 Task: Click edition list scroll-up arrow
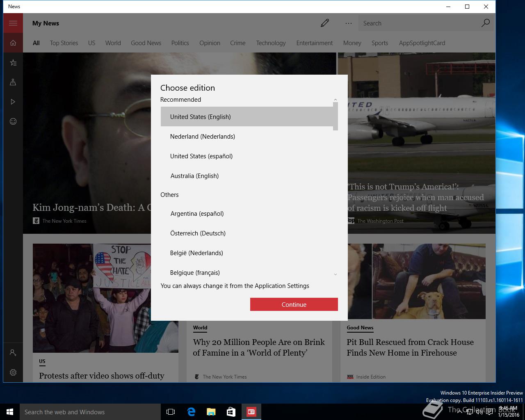(x=336, y=100)
